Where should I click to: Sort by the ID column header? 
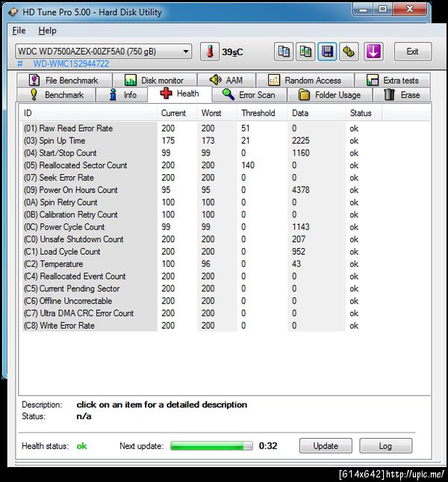coord(88,113)
